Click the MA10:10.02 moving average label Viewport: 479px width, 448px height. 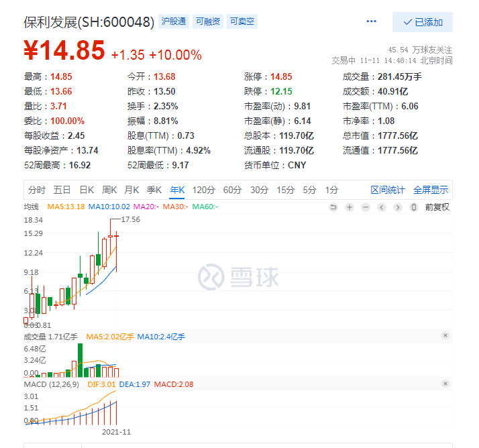(x=109, y=207)
